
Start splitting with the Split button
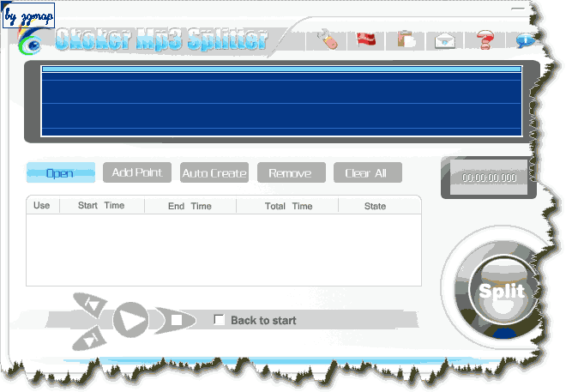502,291
